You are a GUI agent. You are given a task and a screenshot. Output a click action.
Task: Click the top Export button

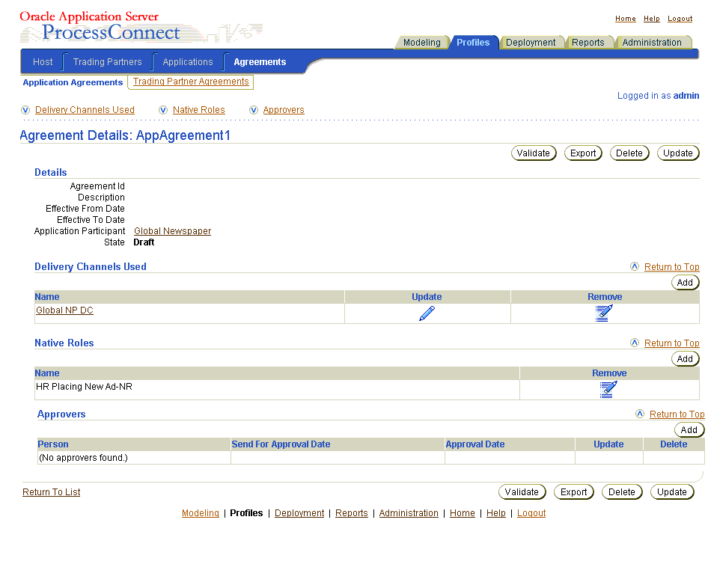583,153
